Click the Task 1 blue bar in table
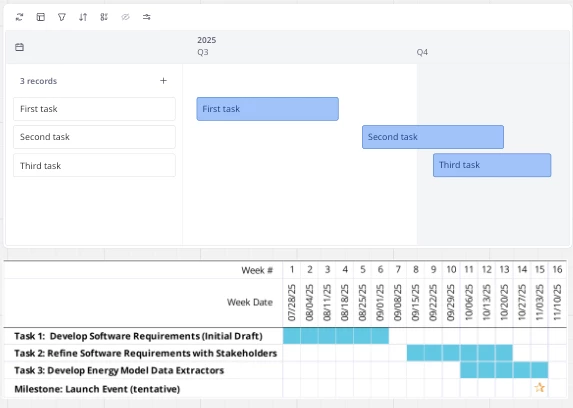Screen dimensions: 573x408 point(336,336)
